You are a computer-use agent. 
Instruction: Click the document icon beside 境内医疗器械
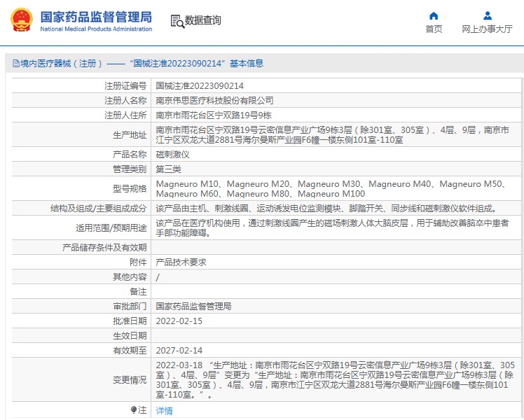(x=15, y=63)
